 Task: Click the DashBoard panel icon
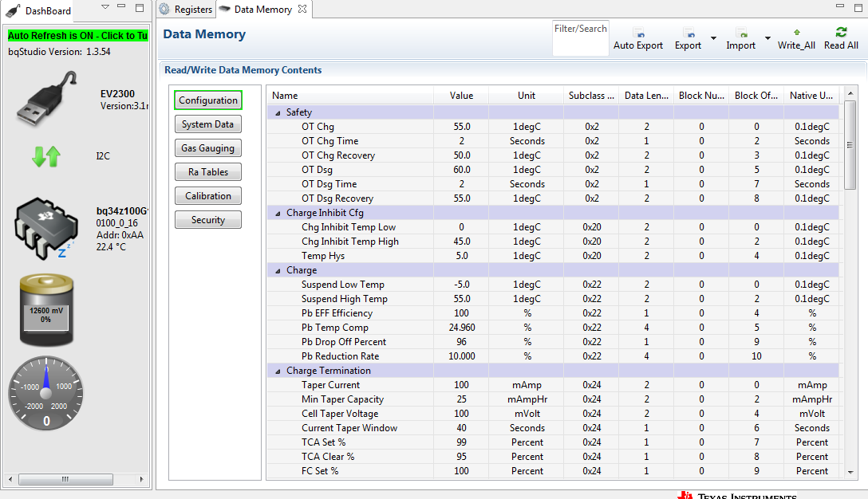click(14, 10)
